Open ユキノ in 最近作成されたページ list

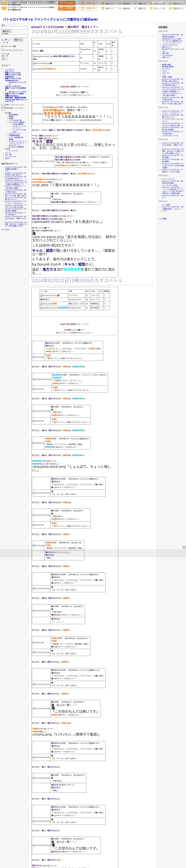[7, 171]
